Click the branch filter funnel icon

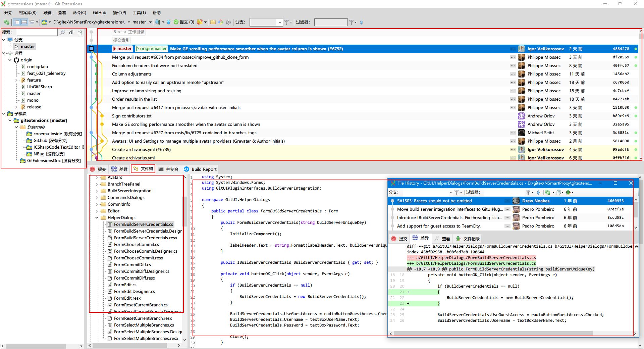287,22
